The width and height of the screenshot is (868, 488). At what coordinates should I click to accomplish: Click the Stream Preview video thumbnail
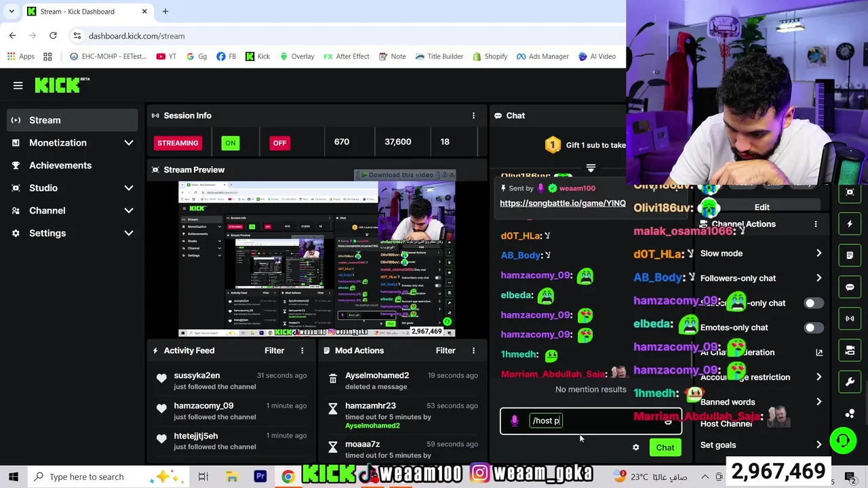317,259
